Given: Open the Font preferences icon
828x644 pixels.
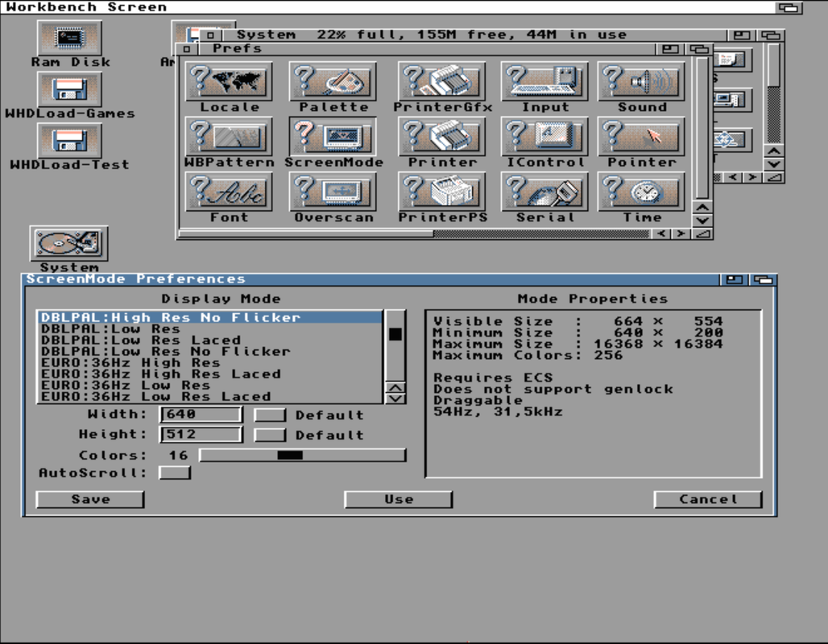Looking at the screenshot, I should (229, 191).
